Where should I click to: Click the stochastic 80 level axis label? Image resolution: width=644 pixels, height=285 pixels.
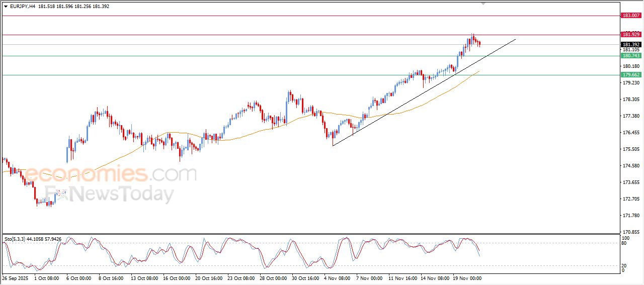[x=625, y=243]
